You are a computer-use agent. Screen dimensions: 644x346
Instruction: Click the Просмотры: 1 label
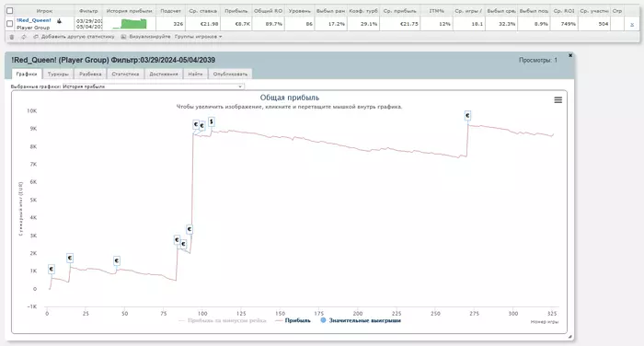click(x=538, y=60)
